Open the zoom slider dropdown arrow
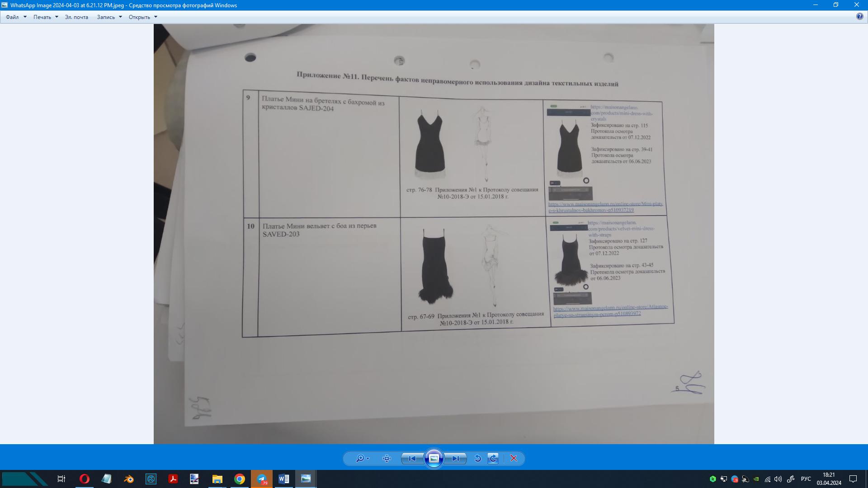868x488 pixels. point(368,459)
